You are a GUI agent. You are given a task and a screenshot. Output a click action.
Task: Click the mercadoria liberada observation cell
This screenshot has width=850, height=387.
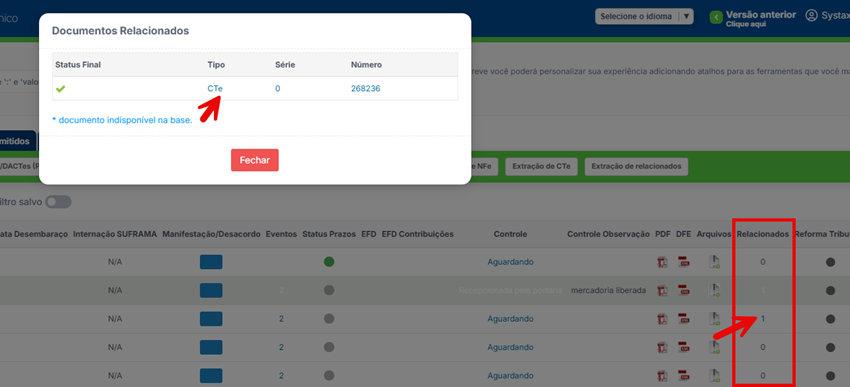[x=608, y=290]
